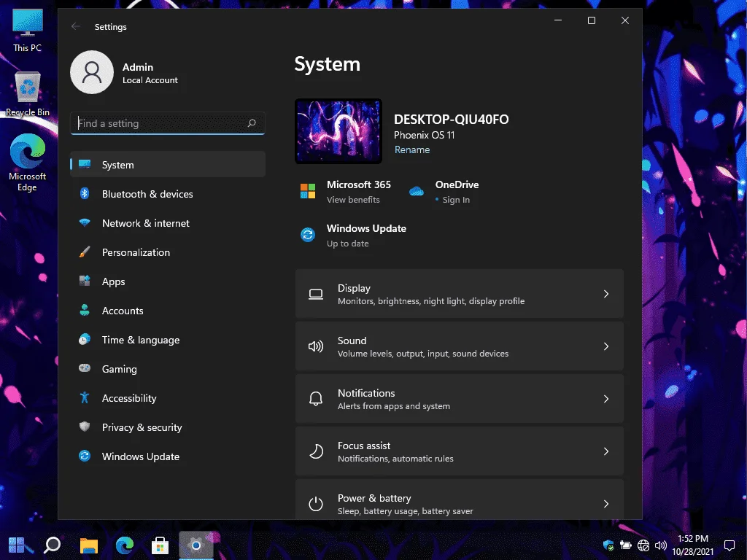
Task: Open Windows Security tray icon
Action: click(608, 545)
